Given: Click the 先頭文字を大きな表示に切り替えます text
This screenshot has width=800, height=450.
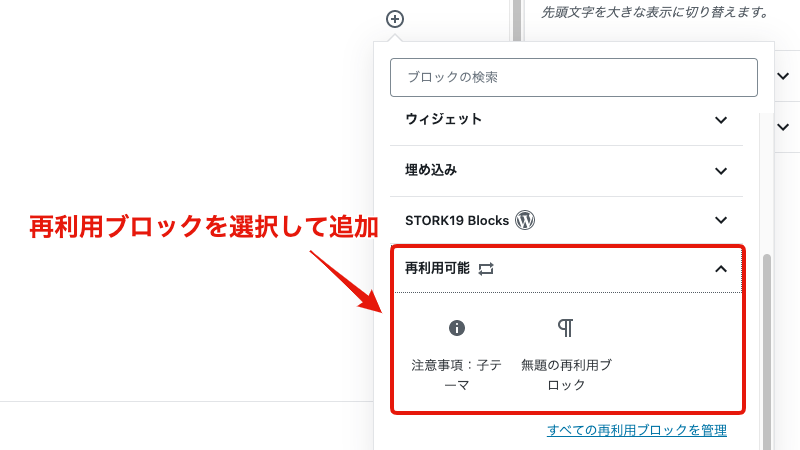Looking at the screenshot, I should 655,12.
